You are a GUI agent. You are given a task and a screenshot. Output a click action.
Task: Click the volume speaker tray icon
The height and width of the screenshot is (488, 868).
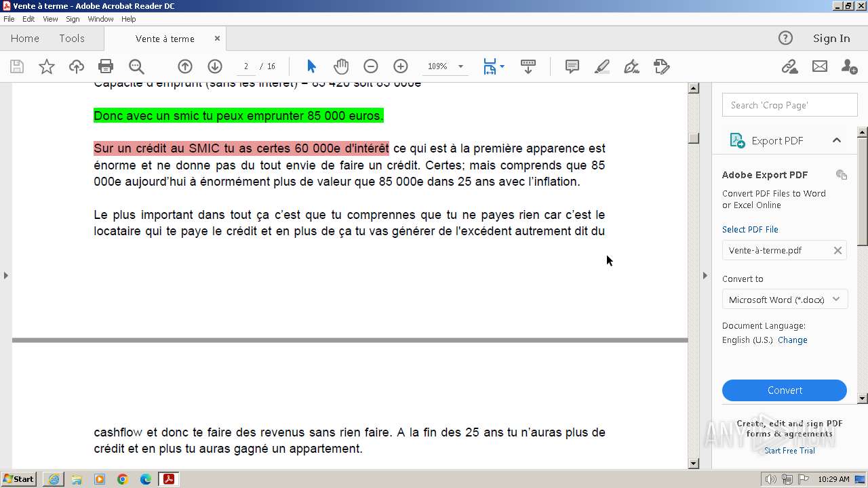tap(771, 479)
